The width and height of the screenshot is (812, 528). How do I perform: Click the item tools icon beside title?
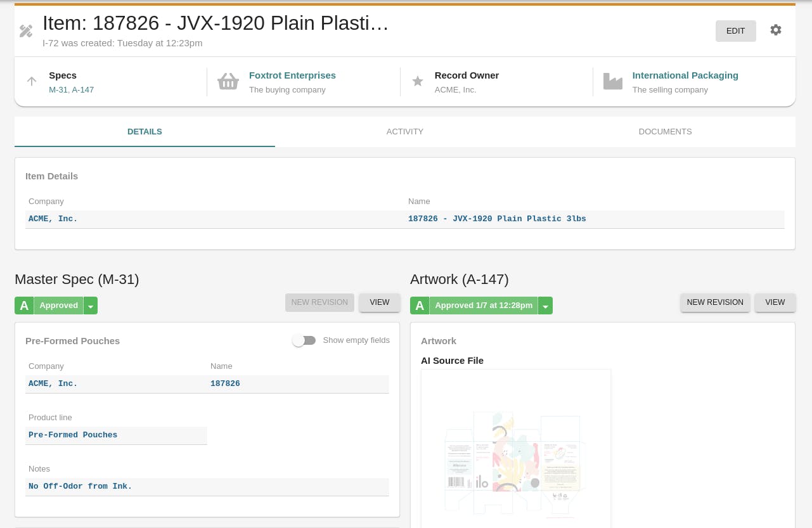26,31
